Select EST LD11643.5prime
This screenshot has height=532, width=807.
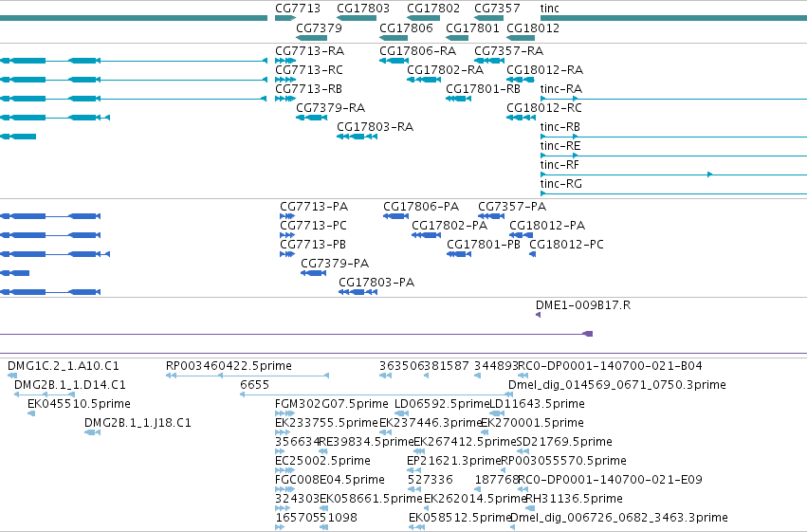tap(537, 404)
